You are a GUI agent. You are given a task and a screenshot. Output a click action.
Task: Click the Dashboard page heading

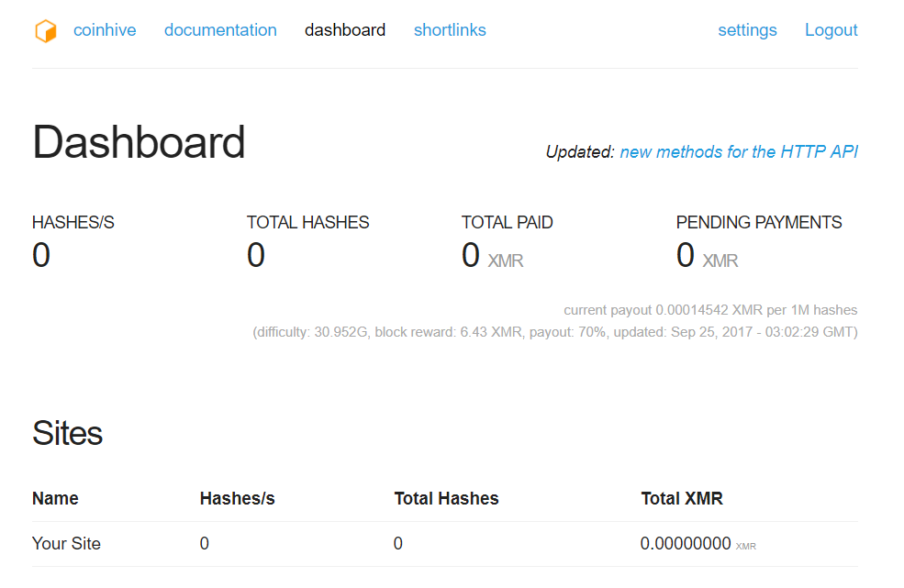point(139,143)
